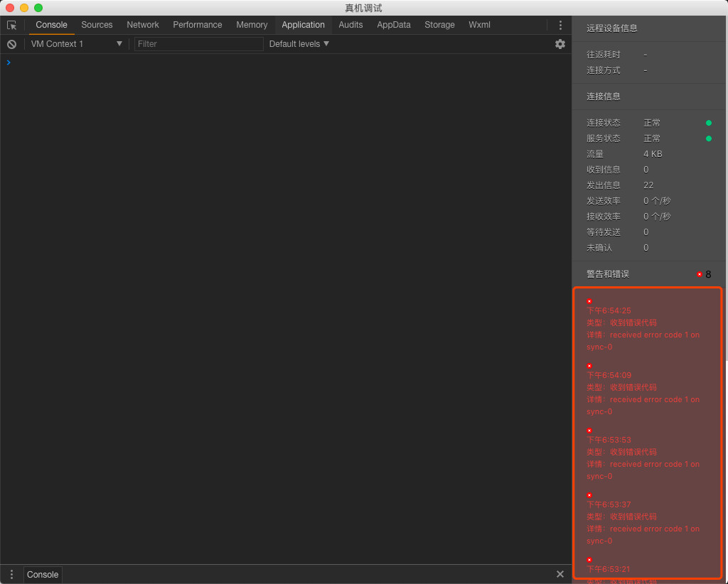
Task: Click the 连接信息 section header
Action: pos(603,97)
